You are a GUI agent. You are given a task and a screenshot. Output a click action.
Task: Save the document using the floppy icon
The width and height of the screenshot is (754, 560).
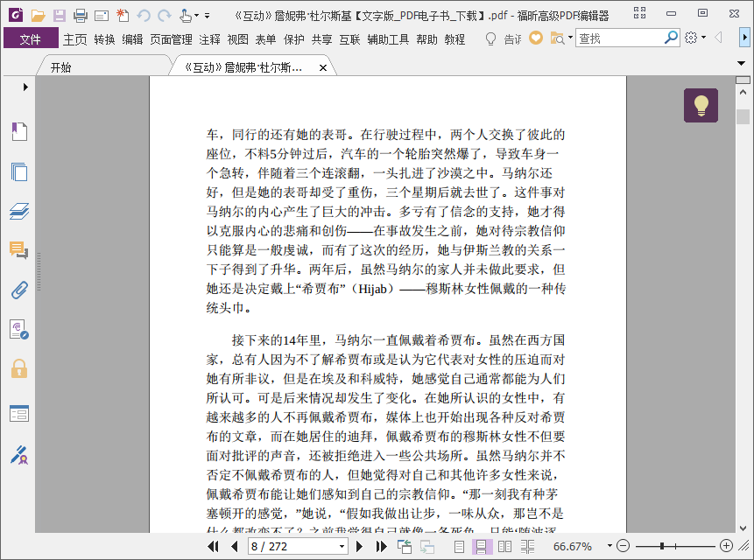coord(60,16)
